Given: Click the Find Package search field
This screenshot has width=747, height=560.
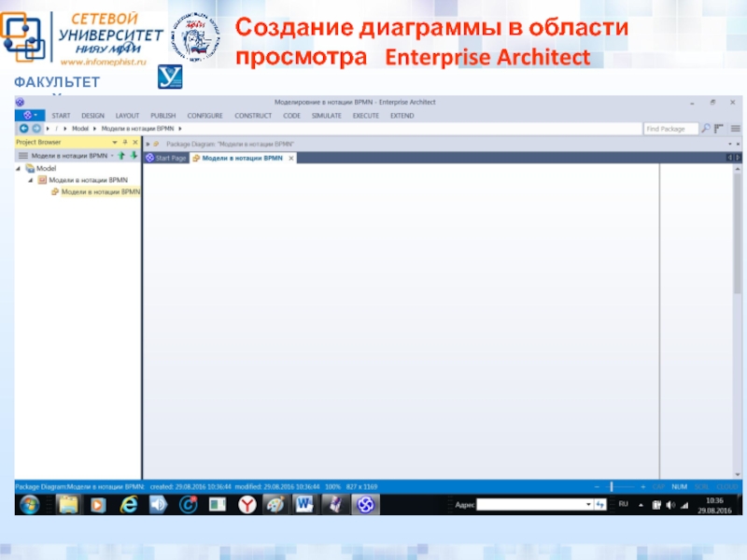Looking at the screenshot, I should click(670, 129).
